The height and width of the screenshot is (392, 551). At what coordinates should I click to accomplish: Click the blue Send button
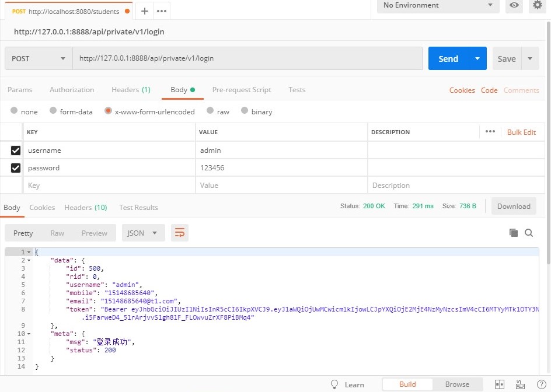[448, 58]
